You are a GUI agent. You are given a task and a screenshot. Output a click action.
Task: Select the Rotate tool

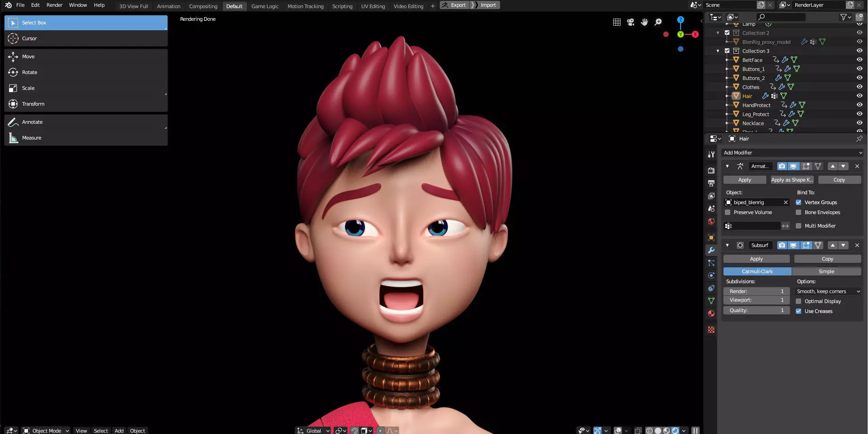point(86,72)
